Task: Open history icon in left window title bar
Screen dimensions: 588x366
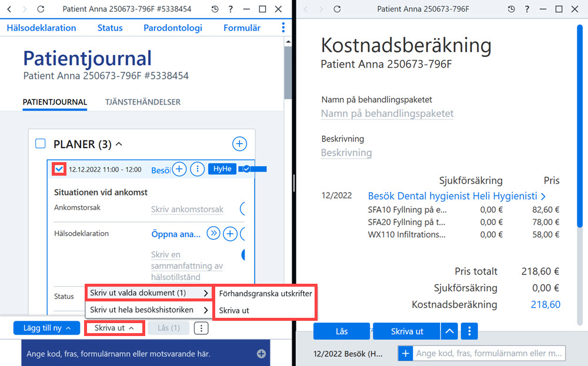Action: coord(215,9)
